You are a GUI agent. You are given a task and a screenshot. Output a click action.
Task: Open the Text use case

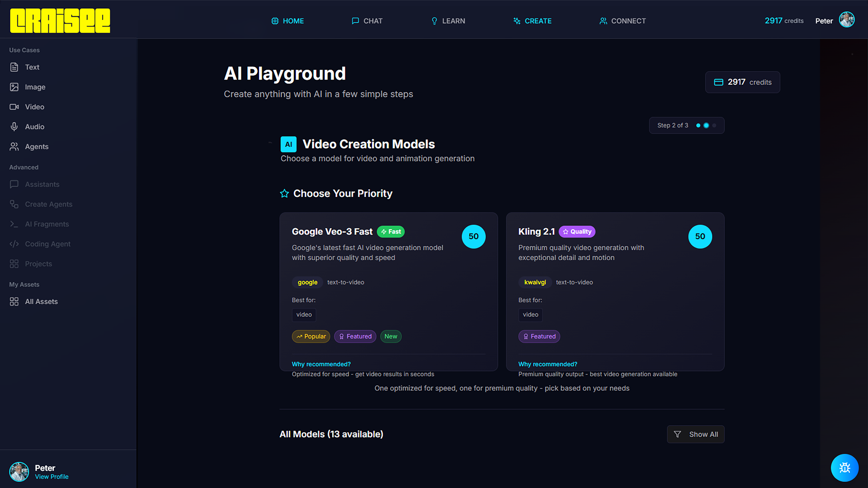(x=24, y=67)
